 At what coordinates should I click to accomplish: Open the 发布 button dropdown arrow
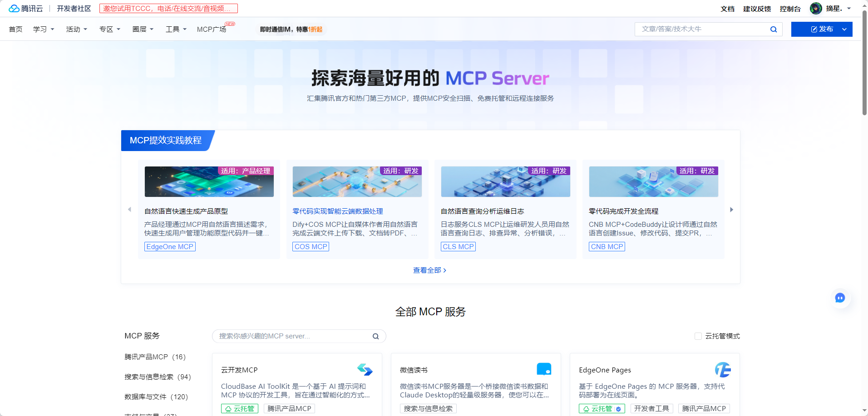coord(844,29)
